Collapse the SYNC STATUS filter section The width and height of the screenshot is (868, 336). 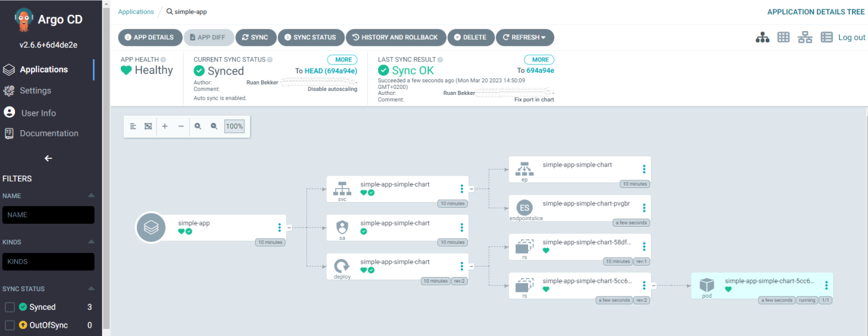click(x=91, y=289)
